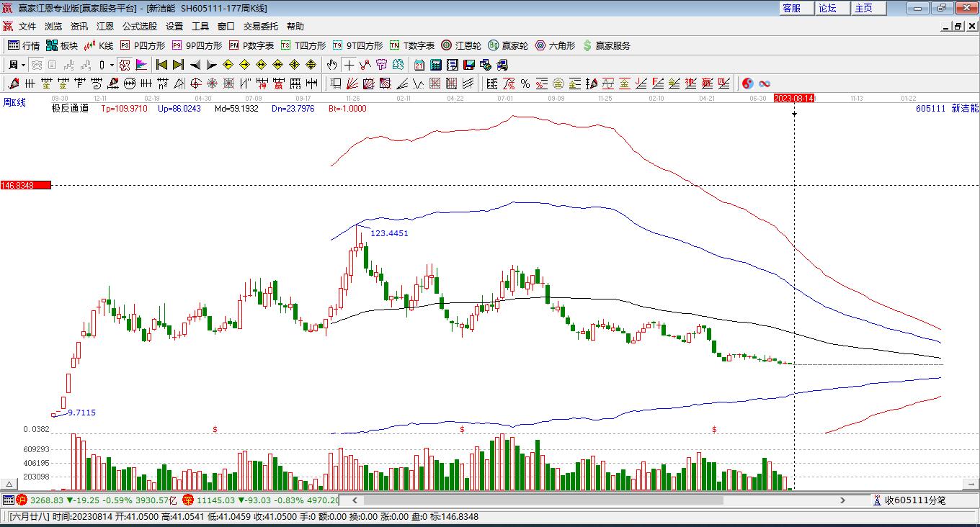
Task: Click the floppy disk save icon
Action: [x=469, y=65]
